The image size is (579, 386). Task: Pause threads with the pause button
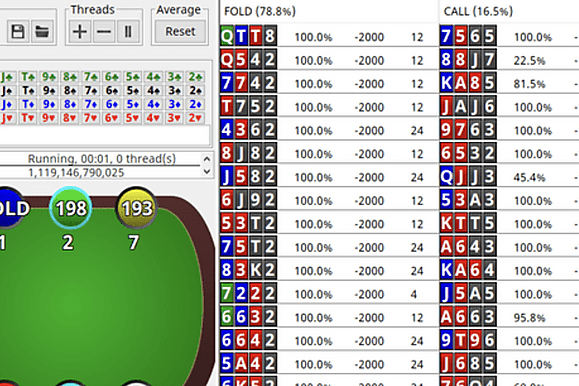click(128, 32)
